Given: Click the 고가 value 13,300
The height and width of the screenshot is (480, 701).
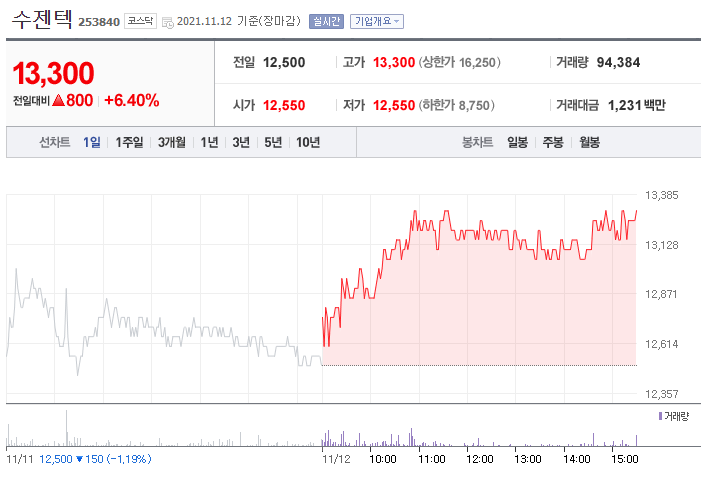Looking at the screenshot, I should point(394,62).
